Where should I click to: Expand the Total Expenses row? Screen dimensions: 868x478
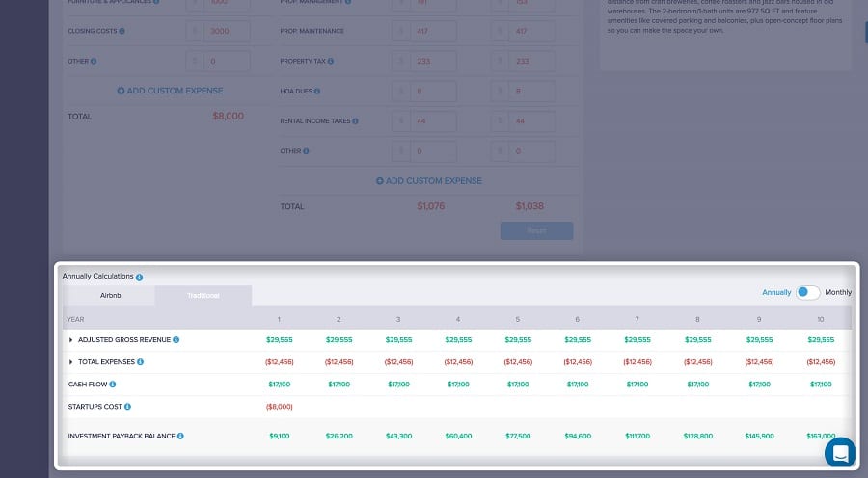tap(70, 362)
